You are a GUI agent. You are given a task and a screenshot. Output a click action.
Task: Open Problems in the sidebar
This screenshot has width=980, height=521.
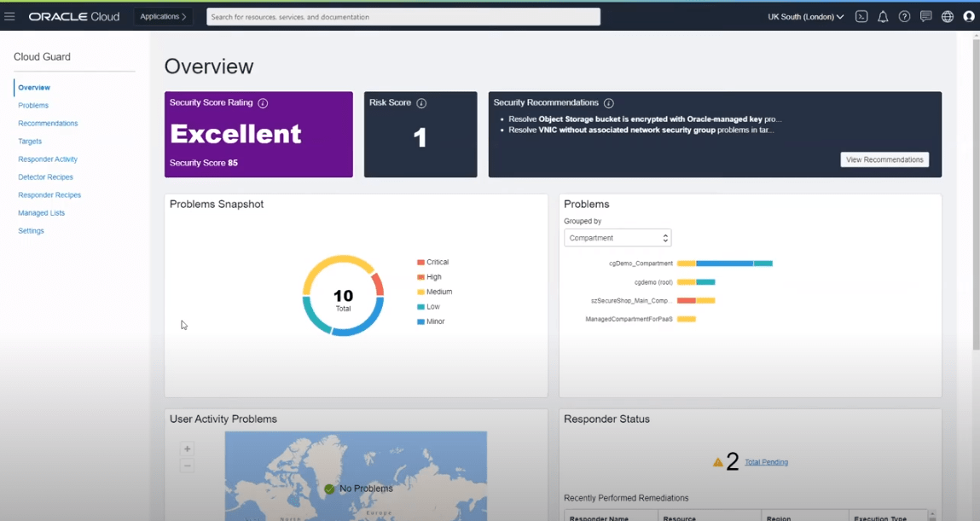(33, 106)
